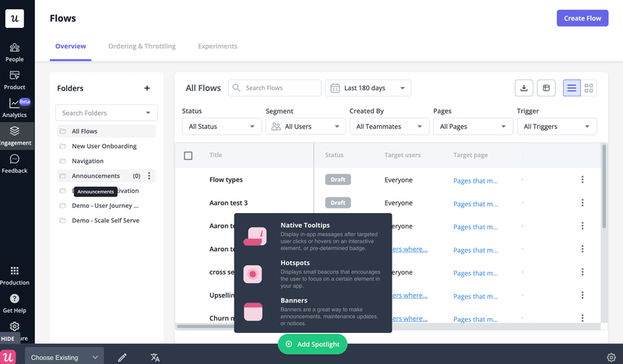Image resolution: width=623 pixels, height=364 pixels.
Task: Select the All Flows folder
Action: [107, 131]
